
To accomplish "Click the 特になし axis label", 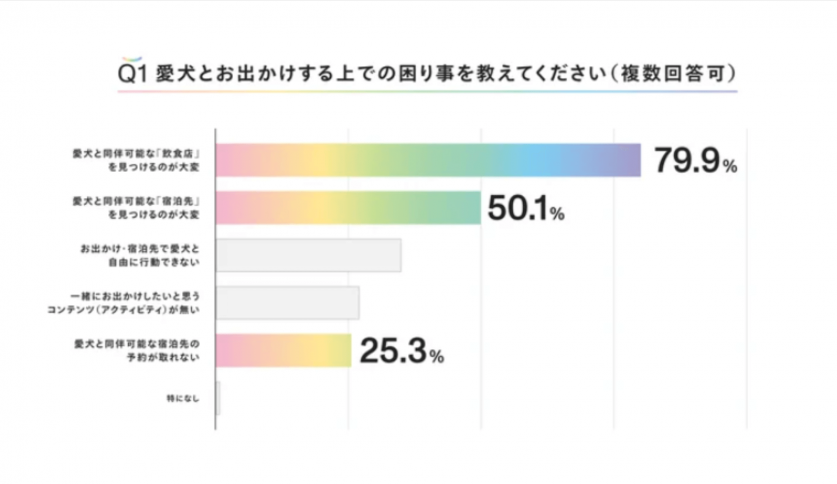I will coord(186,397).
